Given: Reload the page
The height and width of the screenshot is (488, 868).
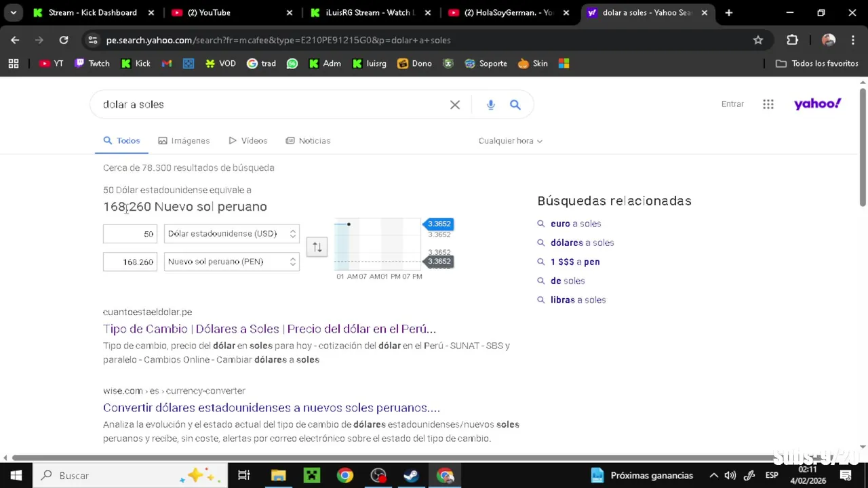Looking at the screenshot, I should (64, 40).
